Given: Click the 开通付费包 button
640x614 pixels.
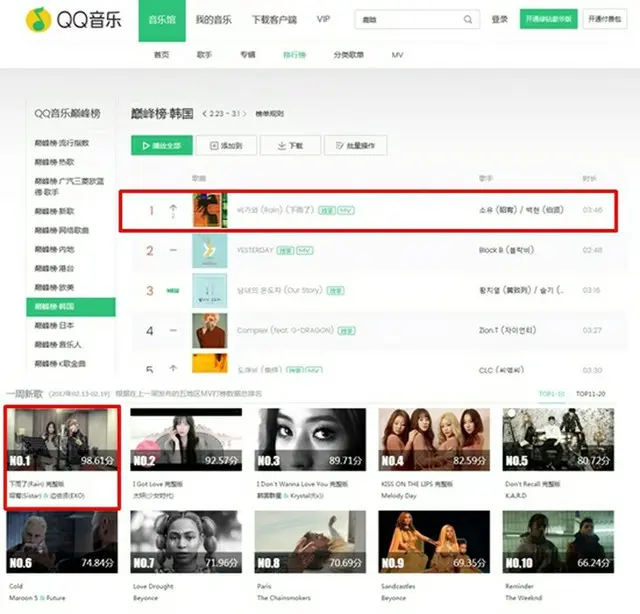Looking at the screenshot, I should pos(604,19).
